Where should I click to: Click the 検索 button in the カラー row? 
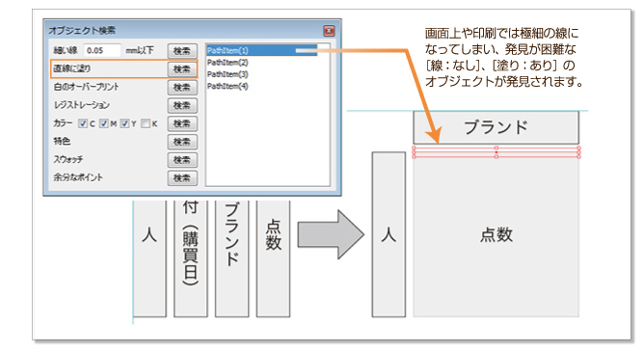pos(182,123)
